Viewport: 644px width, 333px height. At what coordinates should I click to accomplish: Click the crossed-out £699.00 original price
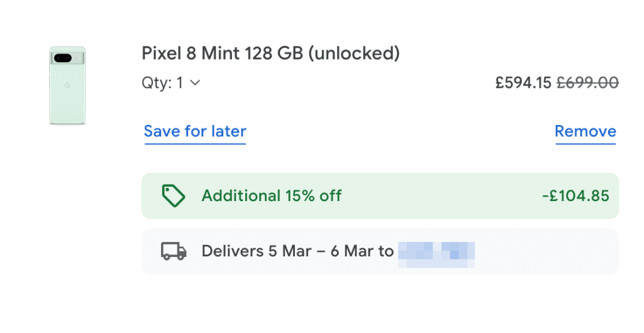click(588, 82)
